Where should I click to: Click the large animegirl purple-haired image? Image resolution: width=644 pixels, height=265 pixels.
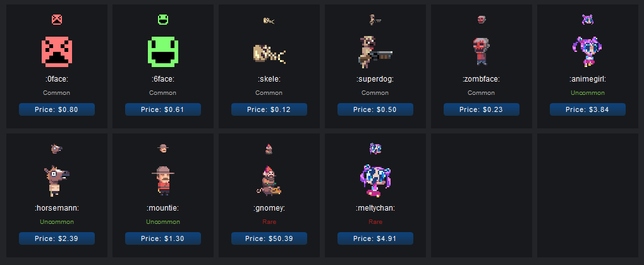(587, 52)
